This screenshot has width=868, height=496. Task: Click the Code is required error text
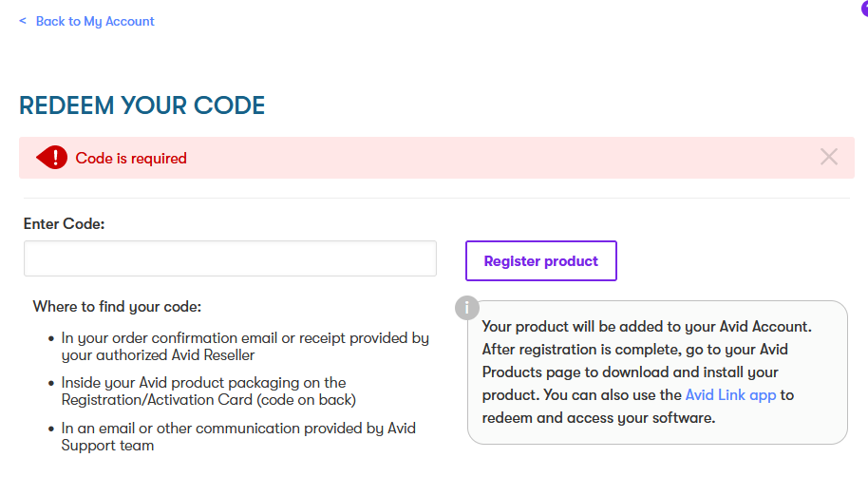(131, 159)
